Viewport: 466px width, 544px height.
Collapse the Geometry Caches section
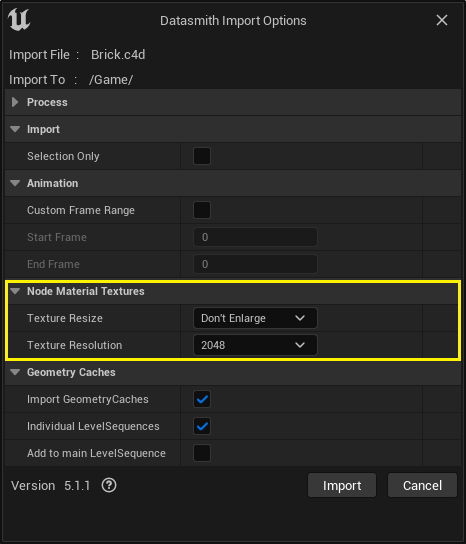[x=15, y=372]
